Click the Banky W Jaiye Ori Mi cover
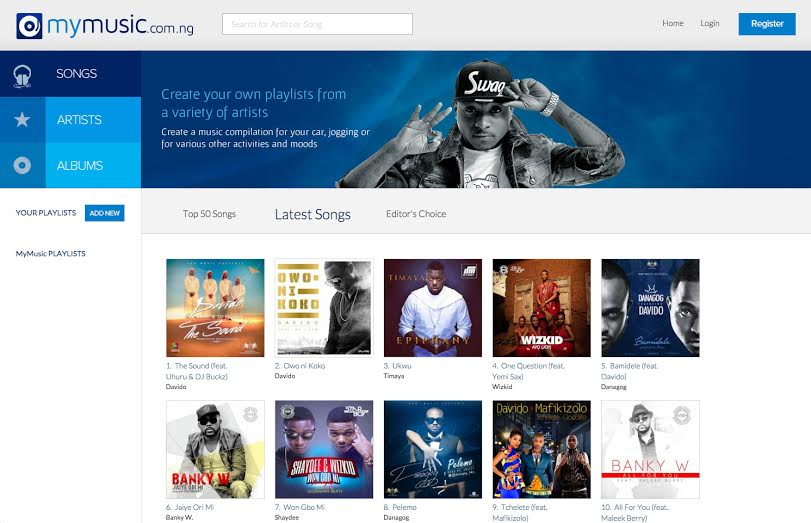 coord(214,449)
